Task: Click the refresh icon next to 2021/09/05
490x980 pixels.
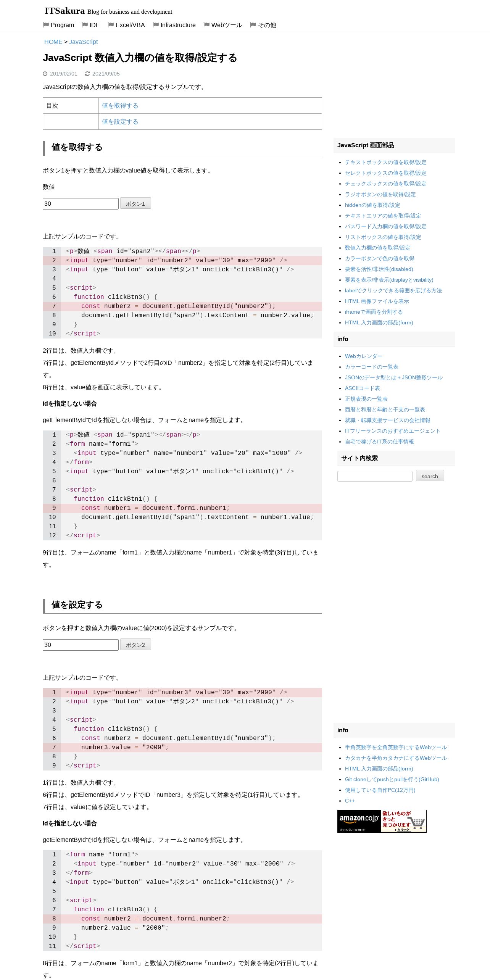Action: point(87,74)
